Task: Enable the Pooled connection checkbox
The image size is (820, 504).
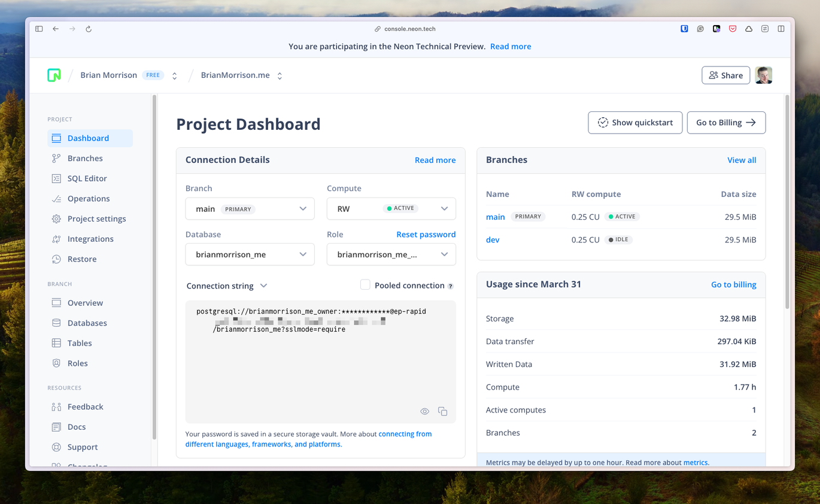Action: (x=365, y=285)
